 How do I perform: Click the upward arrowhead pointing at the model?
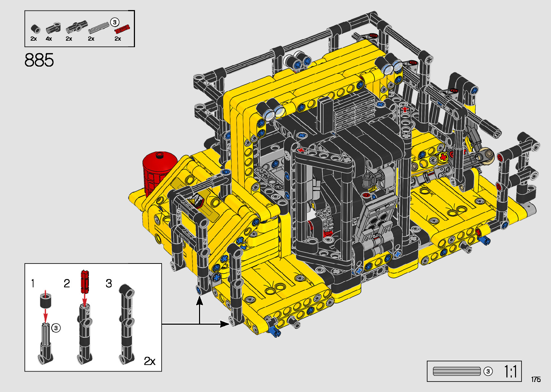click(x=199, y=301)
